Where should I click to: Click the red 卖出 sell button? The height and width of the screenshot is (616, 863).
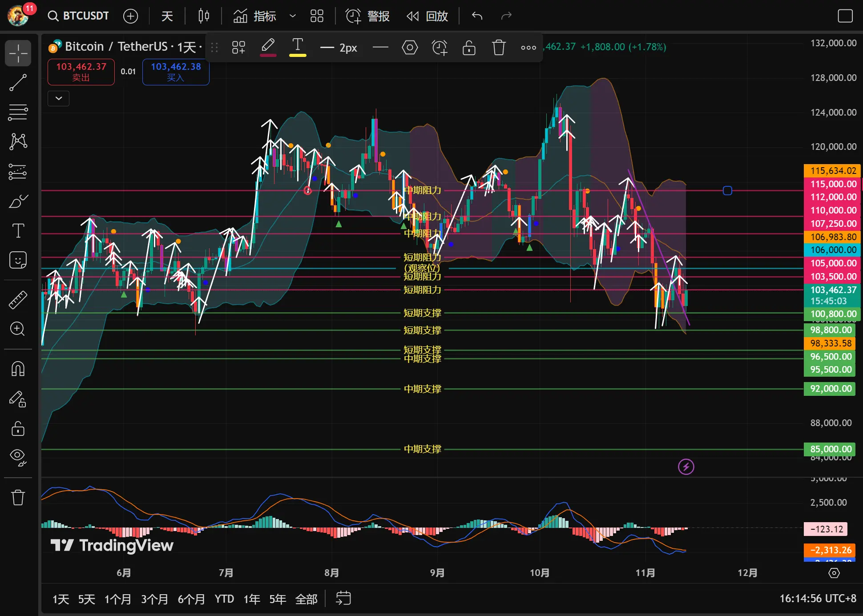(81, 72)
